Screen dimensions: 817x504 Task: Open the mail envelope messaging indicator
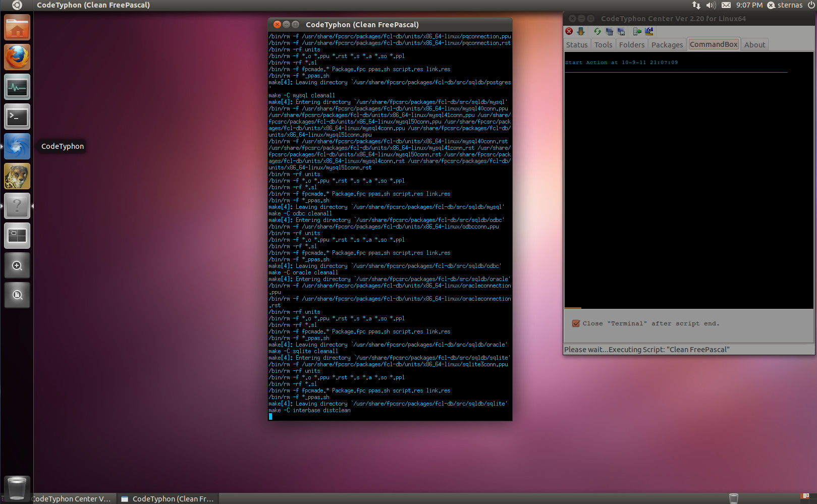[x=726, y=5]
